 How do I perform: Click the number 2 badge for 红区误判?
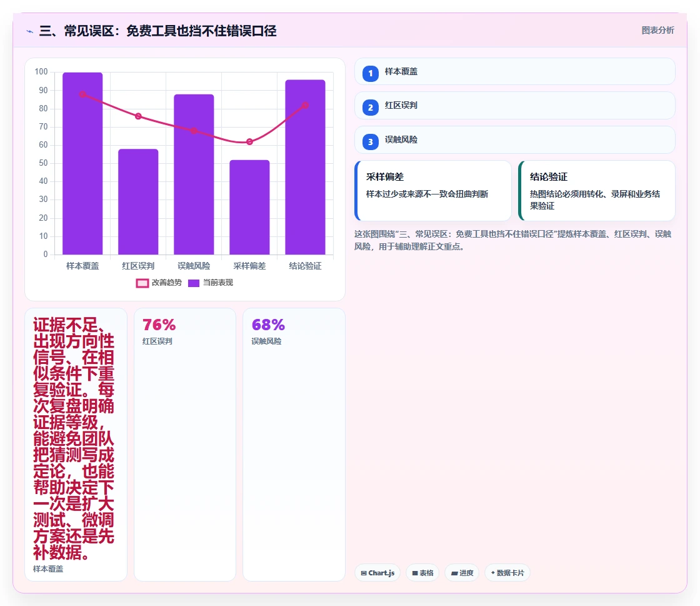tap(370, 108)
